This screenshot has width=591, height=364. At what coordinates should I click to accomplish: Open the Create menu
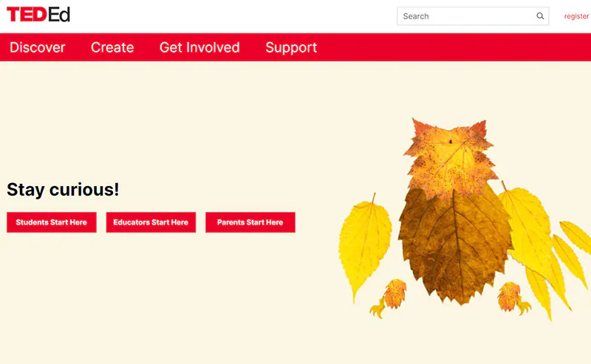tap(112, 47)
